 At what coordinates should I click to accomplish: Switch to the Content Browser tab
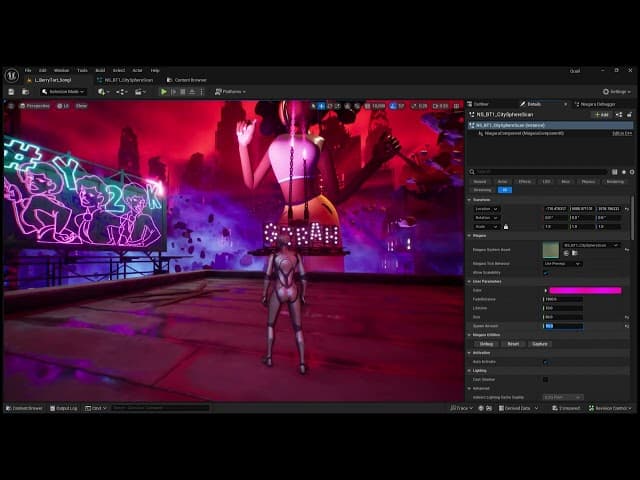187,80
